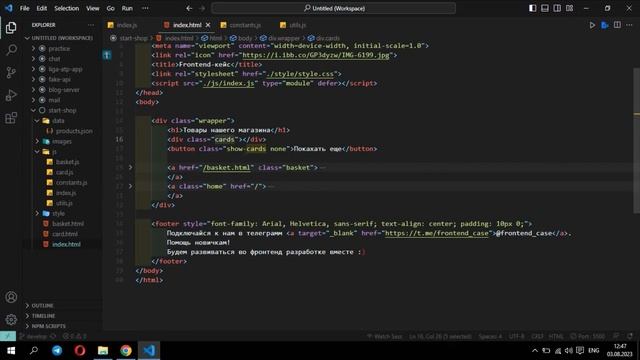Expand the OUTLINE section
640x360 pixels.
42,306
